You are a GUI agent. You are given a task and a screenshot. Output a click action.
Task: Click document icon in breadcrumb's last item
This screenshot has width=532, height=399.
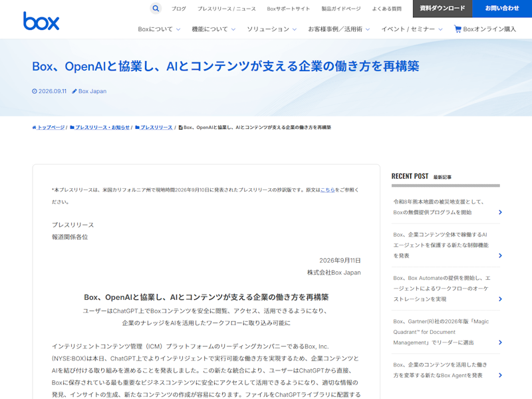click(x=180, y=128)
